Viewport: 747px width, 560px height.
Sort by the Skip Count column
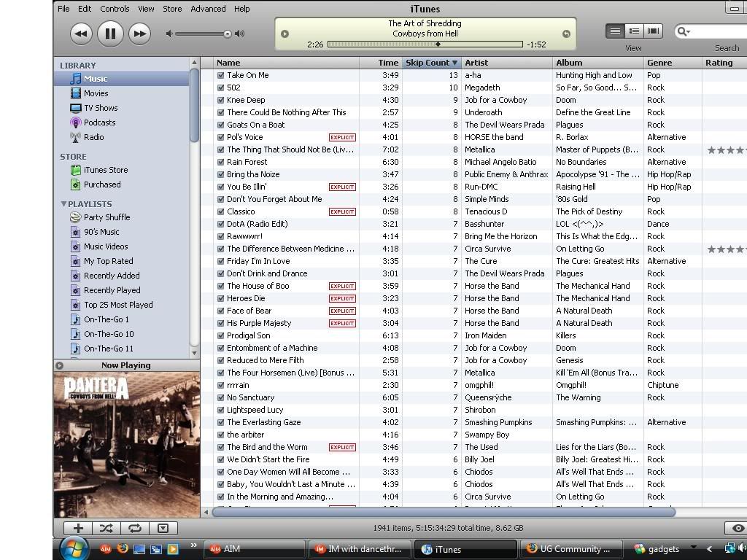coord(431,63)
